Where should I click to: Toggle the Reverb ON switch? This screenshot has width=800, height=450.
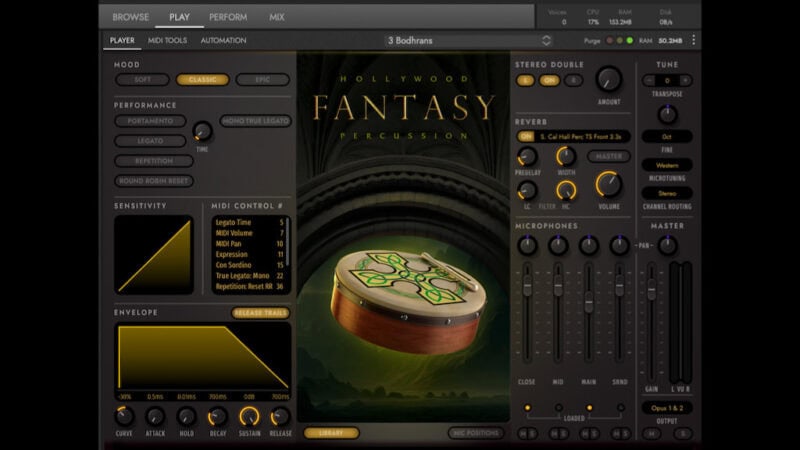click(526, 136)
